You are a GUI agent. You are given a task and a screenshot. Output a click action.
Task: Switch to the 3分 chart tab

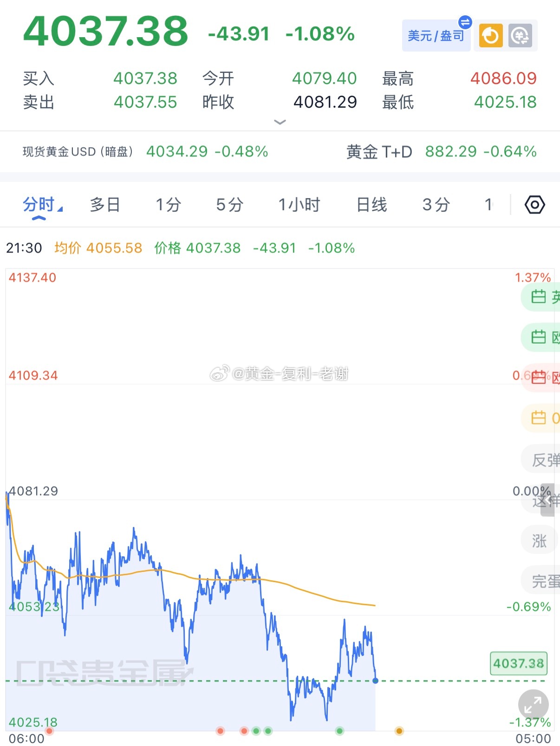(x=436, y=205)
